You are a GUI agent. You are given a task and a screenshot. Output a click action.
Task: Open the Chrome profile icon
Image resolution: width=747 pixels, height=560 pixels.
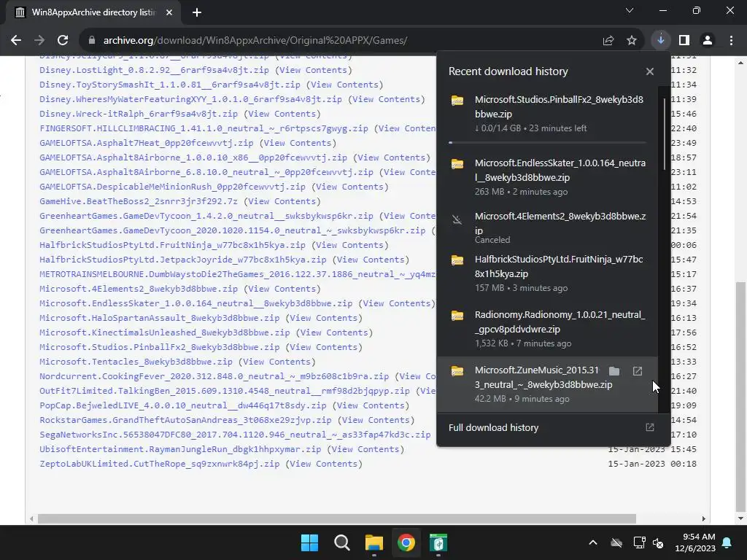pos(708,41)
